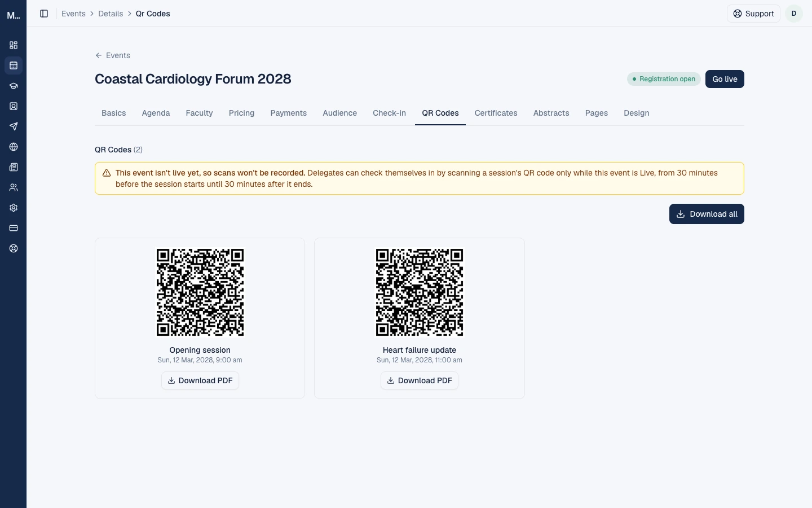
Task: Switch to the Check-in tab
Action: [390, 113]
